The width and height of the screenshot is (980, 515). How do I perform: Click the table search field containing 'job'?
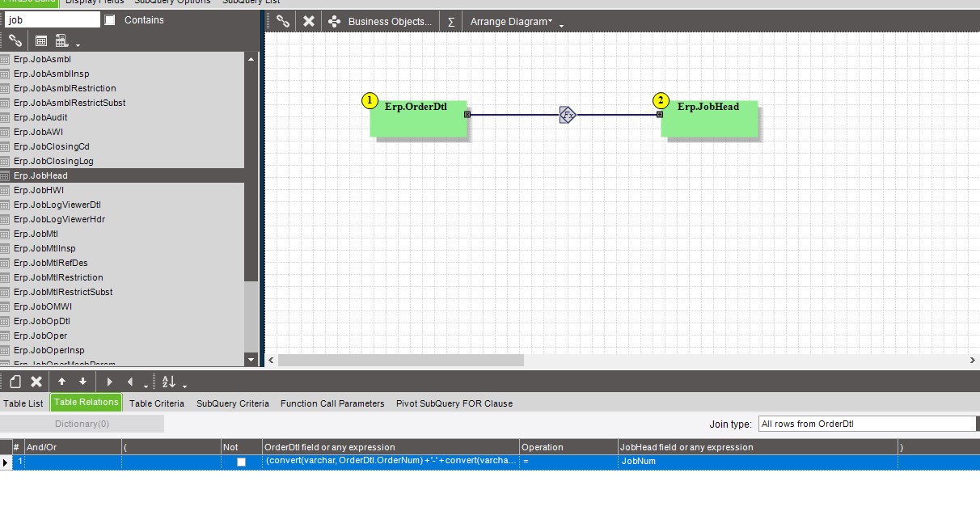pos(52,19)
